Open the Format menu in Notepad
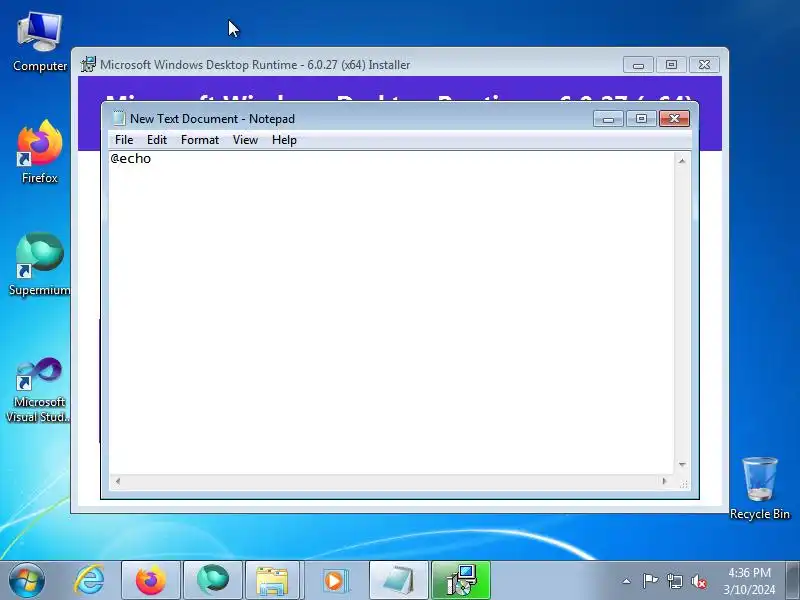This screenshot has height=600, width=800. 199,140
